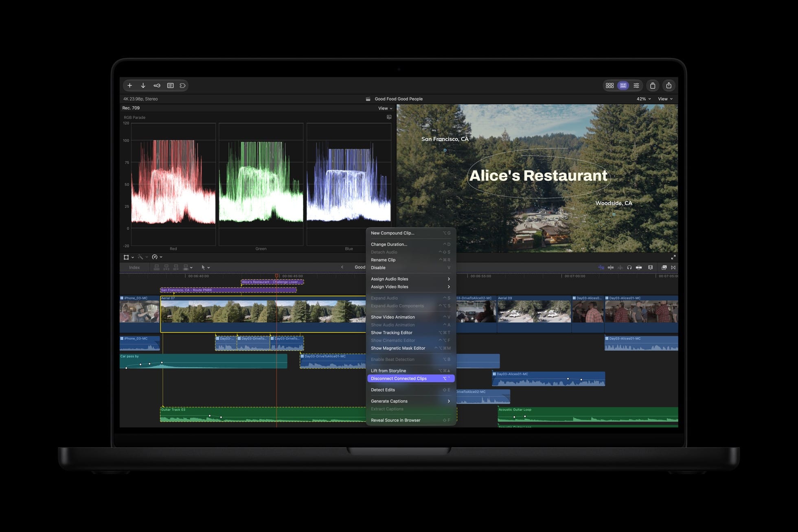The height and width of the screenshot is (532, 798).
Task: Toggle solo headphones button
Action: click(629, 267)
